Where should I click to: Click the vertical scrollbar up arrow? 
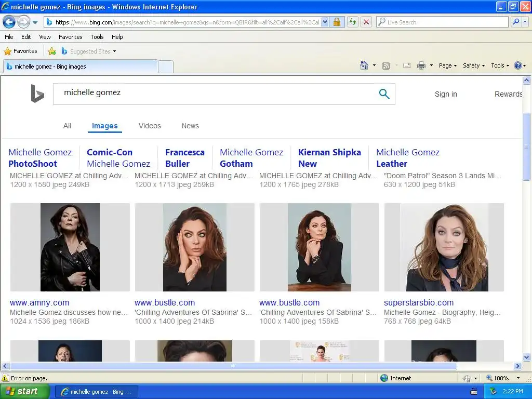click(x=527, y=80)
